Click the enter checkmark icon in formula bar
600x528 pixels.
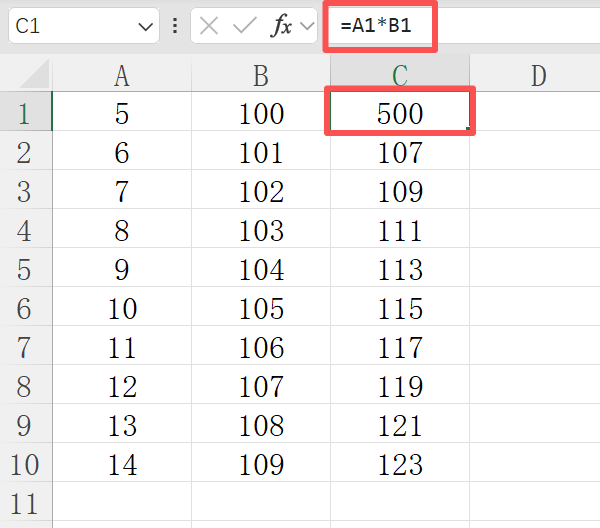(x=244, y=27)
